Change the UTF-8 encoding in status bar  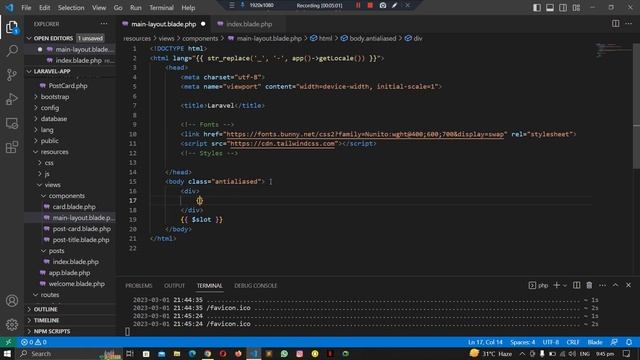(x=551, y=342)
